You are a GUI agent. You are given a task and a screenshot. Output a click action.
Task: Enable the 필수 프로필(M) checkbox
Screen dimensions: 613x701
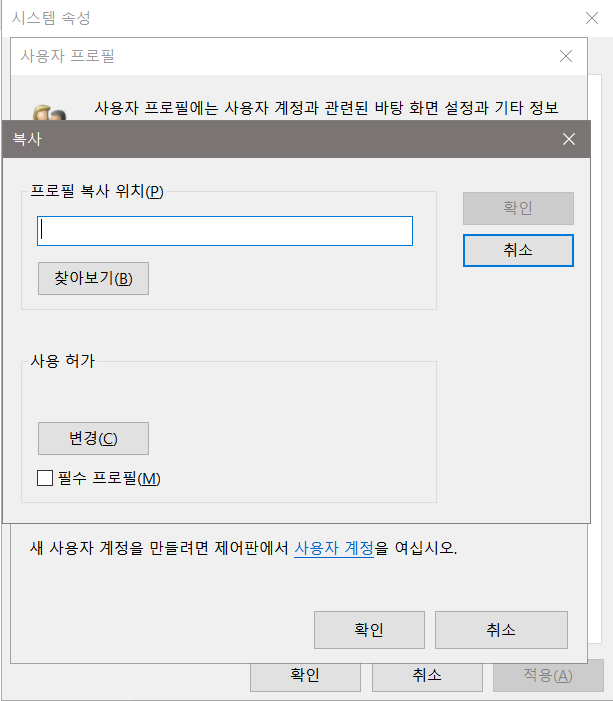[45, 478]
